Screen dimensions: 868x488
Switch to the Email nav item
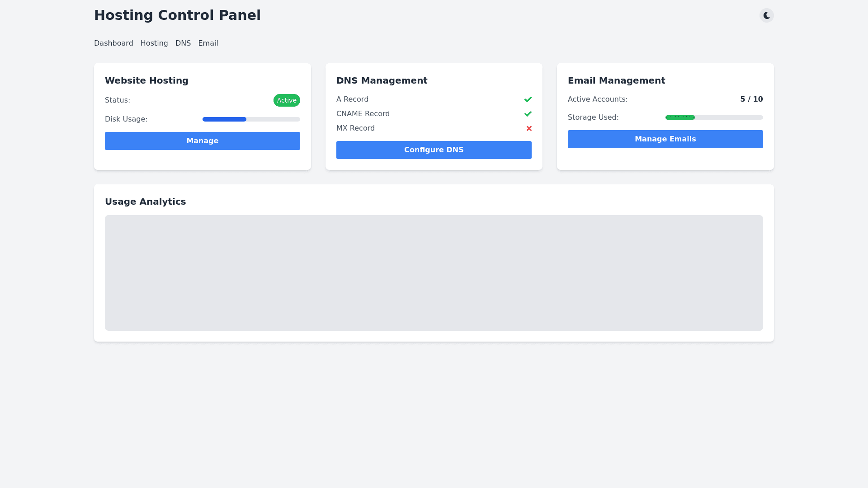pyautogui.click(x=208, y=43)
